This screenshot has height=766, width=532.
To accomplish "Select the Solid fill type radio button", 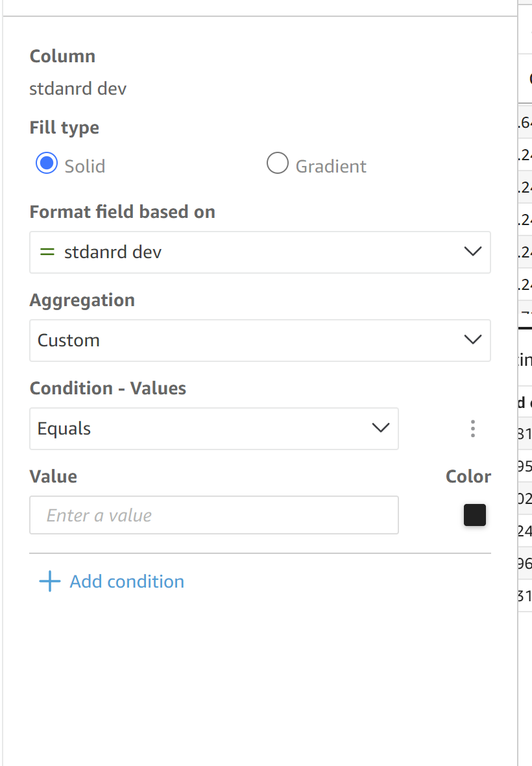I will pos(47,163).
